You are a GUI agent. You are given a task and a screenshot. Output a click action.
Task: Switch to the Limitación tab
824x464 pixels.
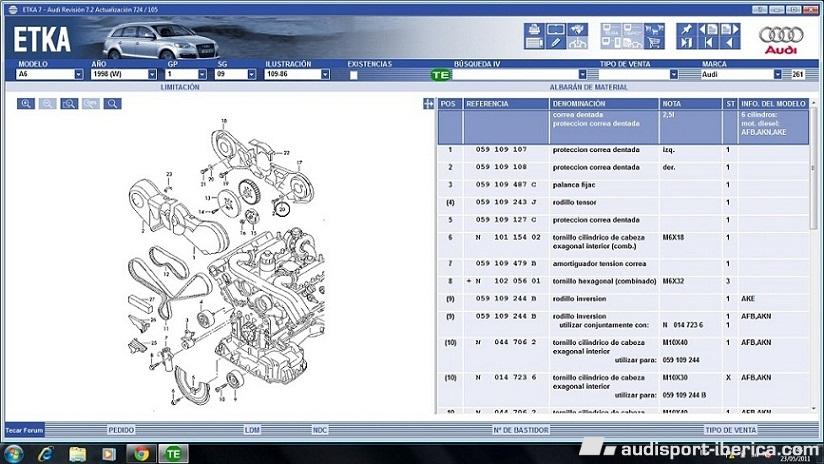coord(180,87)
